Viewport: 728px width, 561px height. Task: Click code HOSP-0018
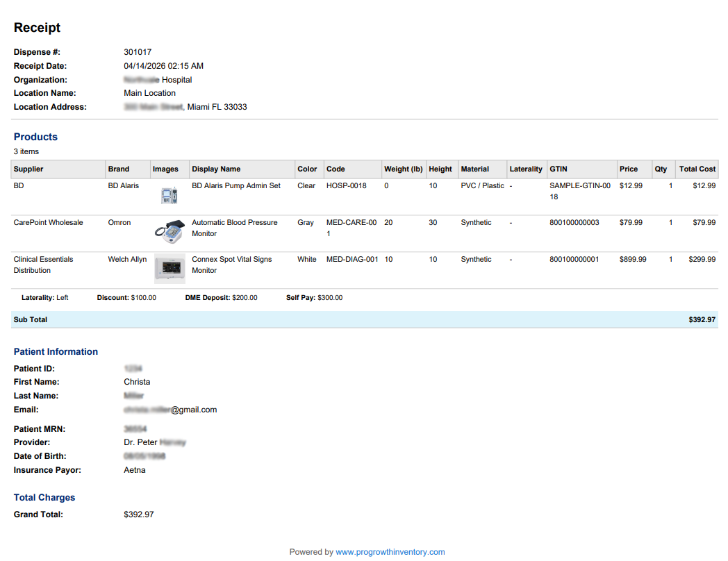pyautogui.click(x=347, y=185)
